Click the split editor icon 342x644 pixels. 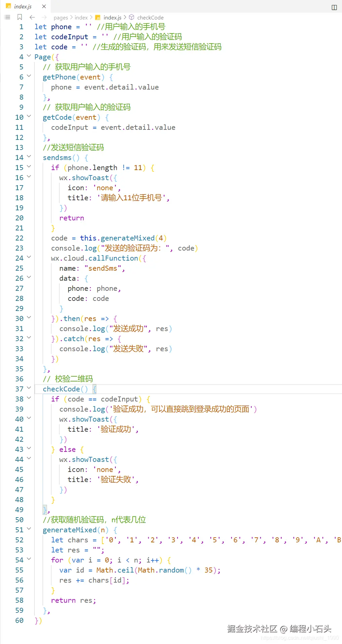click(334, 7)
